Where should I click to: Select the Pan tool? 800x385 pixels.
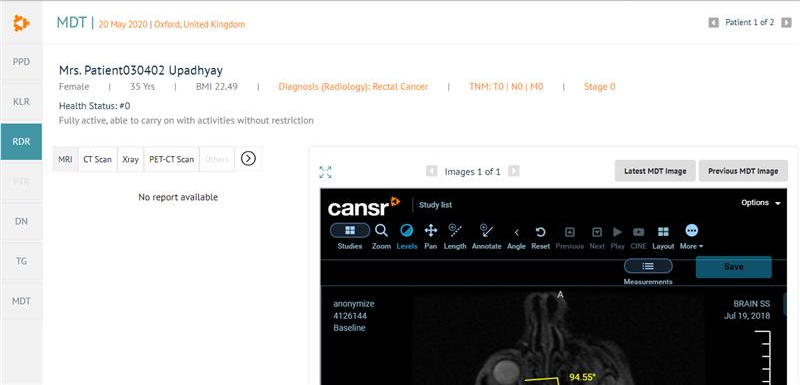(431, 237)
